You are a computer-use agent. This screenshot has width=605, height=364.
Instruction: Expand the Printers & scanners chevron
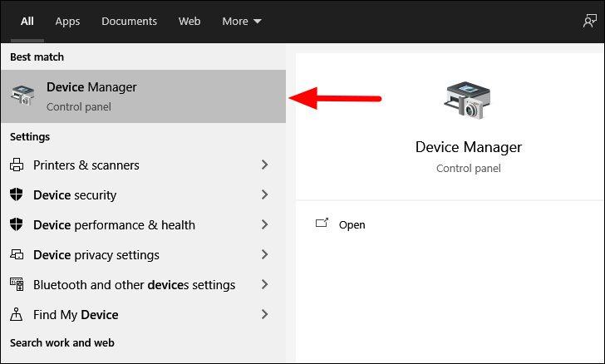pyautogui.click(x=264, y=165)
